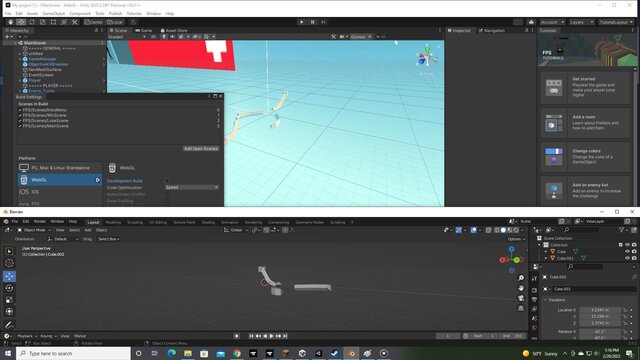This screenshot has height=360, width=640.
Task: Open Code Optimization dropdown
Action: 192,187
